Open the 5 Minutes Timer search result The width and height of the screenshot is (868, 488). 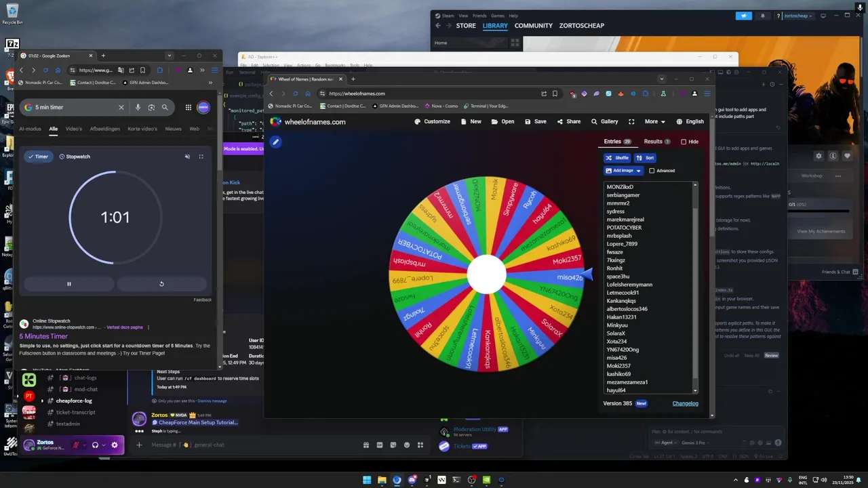[x=43, y=336]
